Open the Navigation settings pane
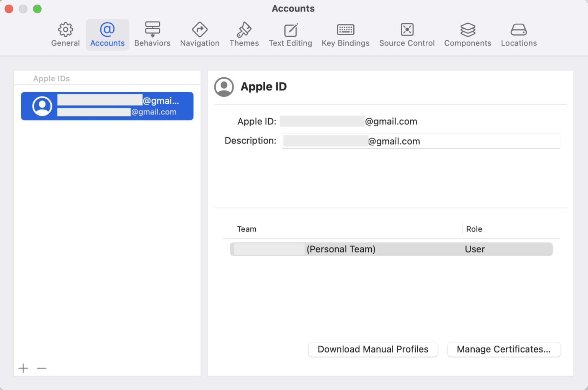 pos(199,34)
